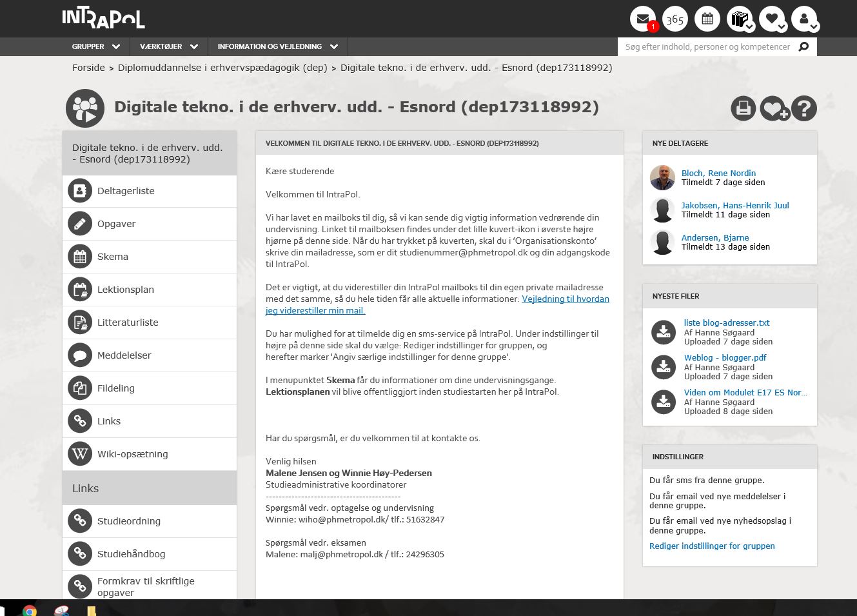Open Weblog - blogger.pdf file link
The width and height of the screenshot is (857, 616).
click(x=725, y=357)
